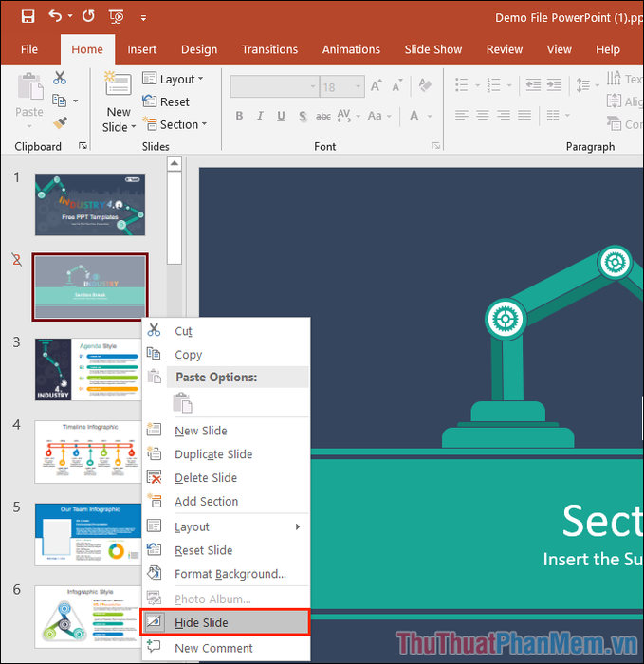Image resolution: width=644 pixels, height=664 pixels.
Task: Switch to the Insert tab
Action: pyautogui.click(x=142, y=49)
